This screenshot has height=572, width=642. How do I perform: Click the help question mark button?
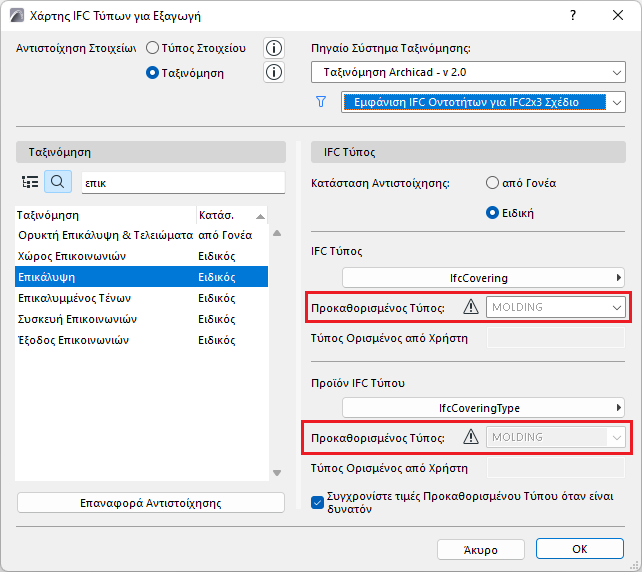coord(573,16)
